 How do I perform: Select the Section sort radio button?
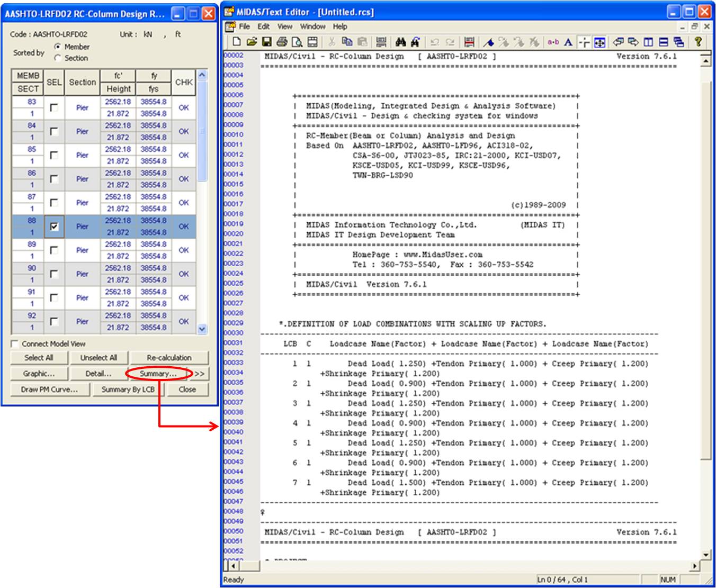pos(58,58)
